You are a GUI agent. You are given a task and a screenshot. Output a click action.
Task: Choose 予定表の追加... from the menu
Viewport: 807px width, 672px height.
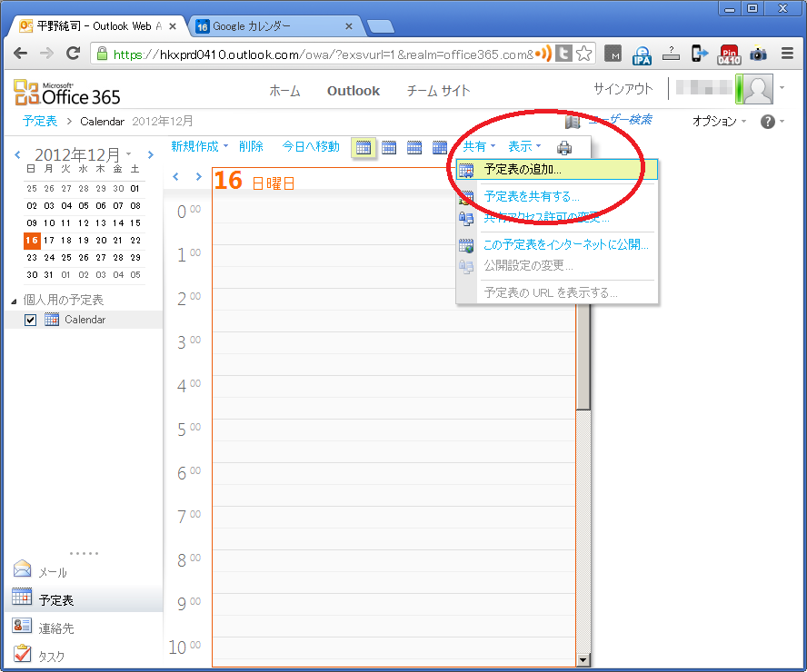523,170
